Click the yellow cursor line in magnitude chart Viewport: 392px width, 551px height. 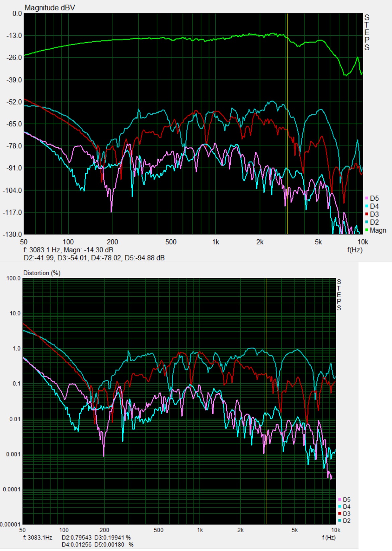pos(287,124)
